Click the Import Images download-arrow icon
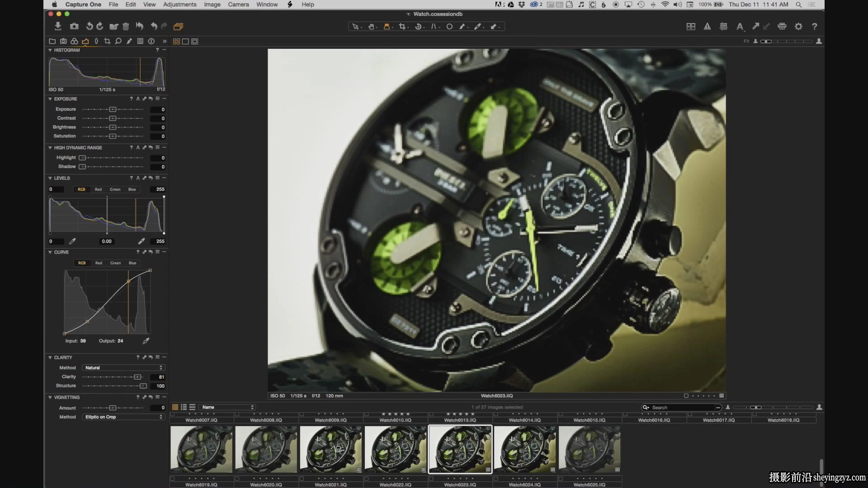 [58, 26]
